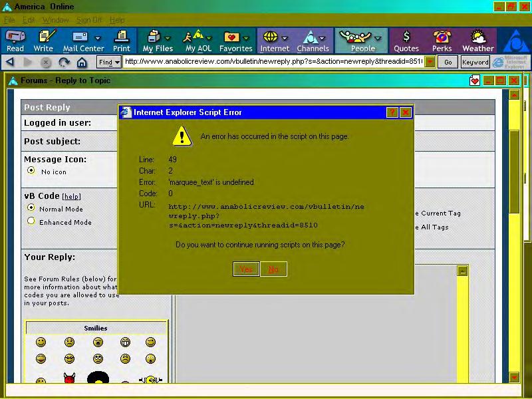
Task: Open the URL address history dropdown
Action: pos(430,62)
